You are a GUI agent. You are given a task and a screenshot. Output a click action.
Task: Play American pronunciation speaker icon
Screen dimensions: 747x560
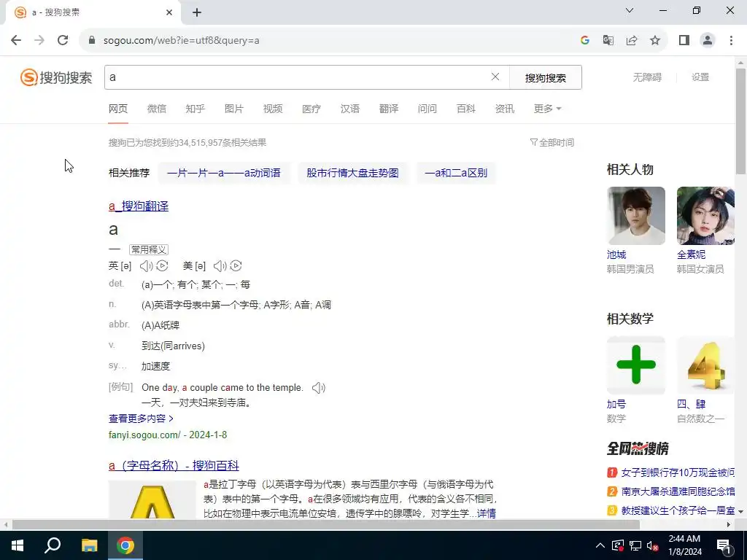pyautogui.click(x=220, y=265)
